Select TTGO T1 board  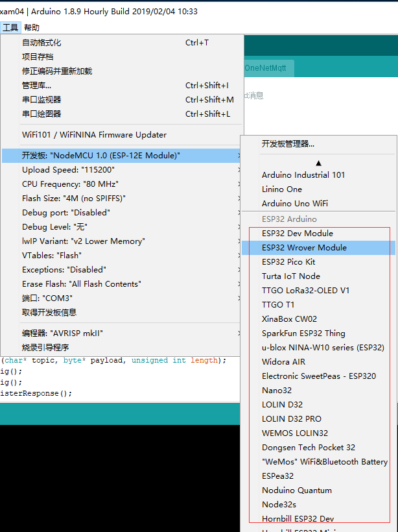[x=318, y=305]
